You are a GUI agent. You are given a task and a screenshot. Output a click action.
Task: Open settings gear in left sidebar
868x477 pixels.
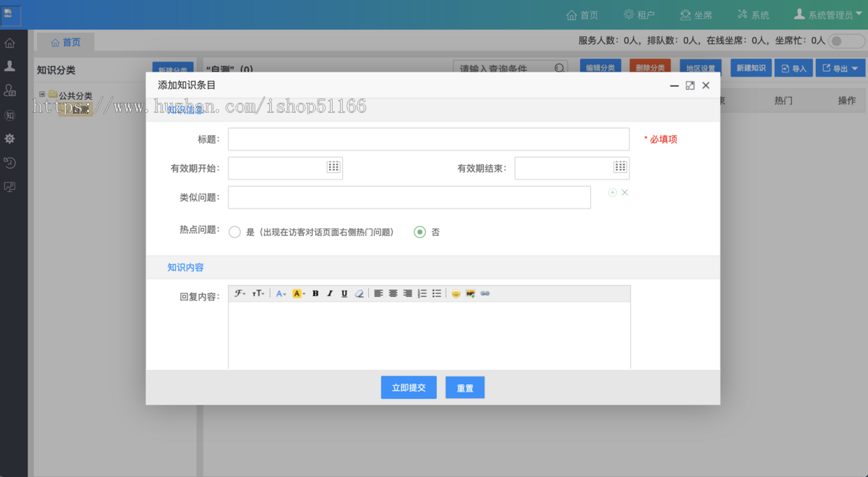click(10, 138)
